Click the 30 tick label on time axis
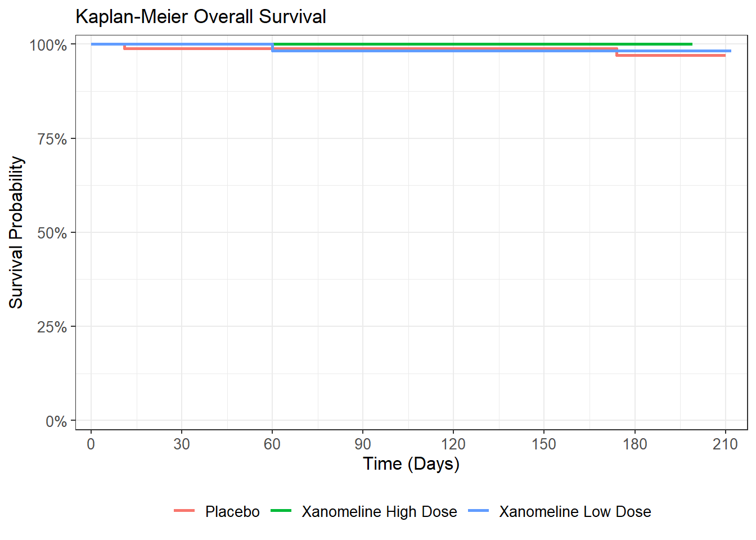Image resolution: width=756 pixels, height=540 pixels. tap(182, 444)
